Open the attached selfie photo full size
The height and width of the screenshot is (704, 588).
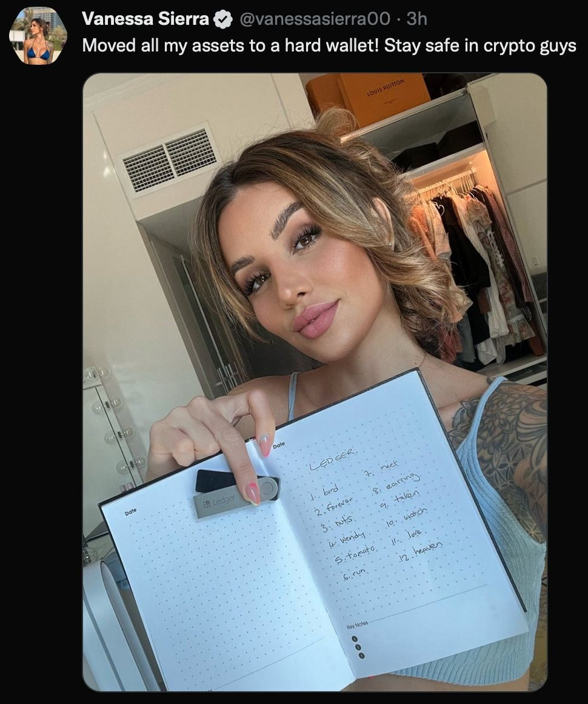pos(315,382)
